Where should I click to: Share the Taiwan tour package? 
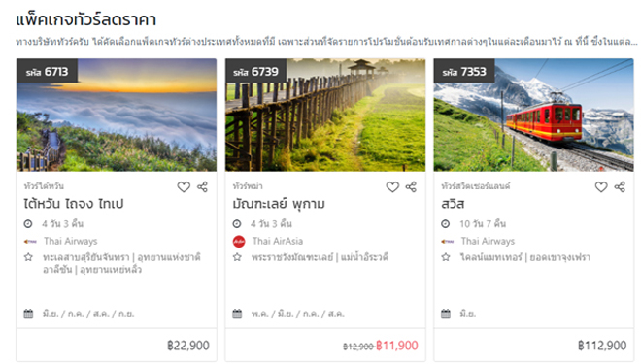(x=202, y=187)
